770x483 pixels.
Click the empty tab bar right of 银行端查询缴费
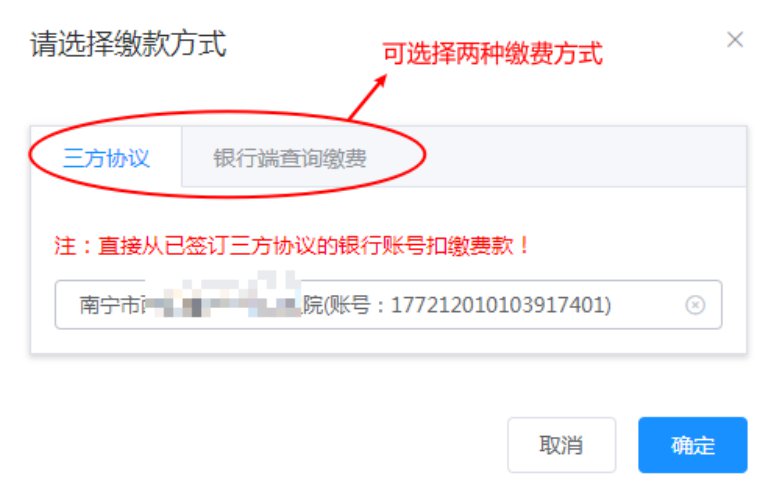point(572,157)
